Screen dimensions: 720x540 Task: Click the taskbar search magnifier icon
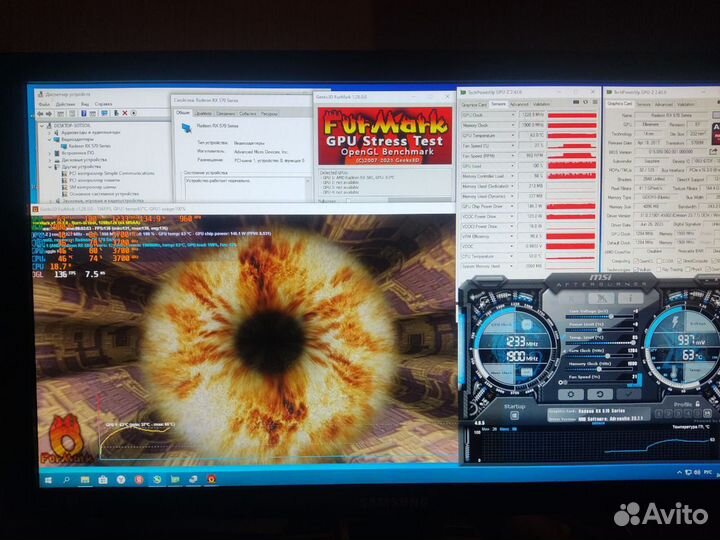tap(67, 480)
